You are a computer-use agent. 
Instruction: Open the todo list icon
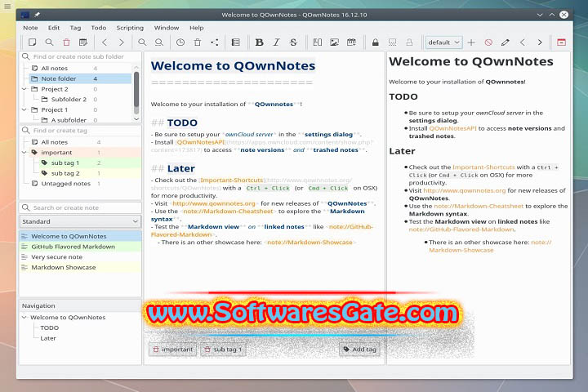point(236,42)
